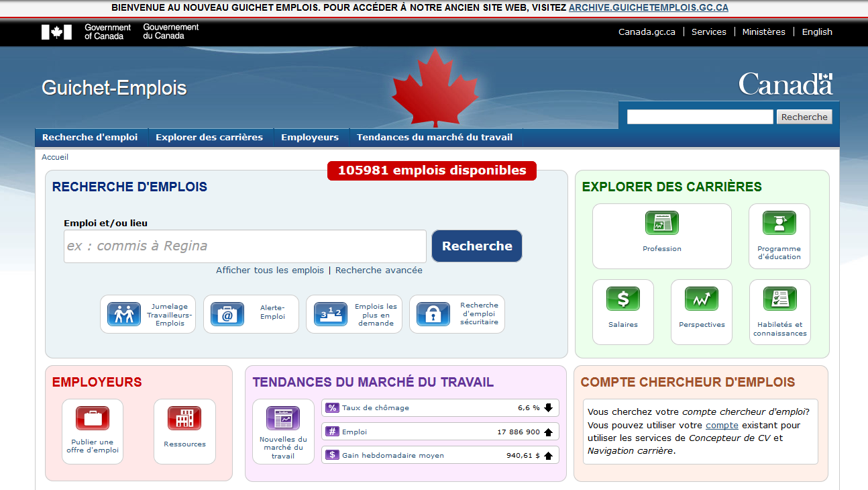Select Explorer des carrières in navigation bar
This screenshot has width=868, height=490.
209,138
